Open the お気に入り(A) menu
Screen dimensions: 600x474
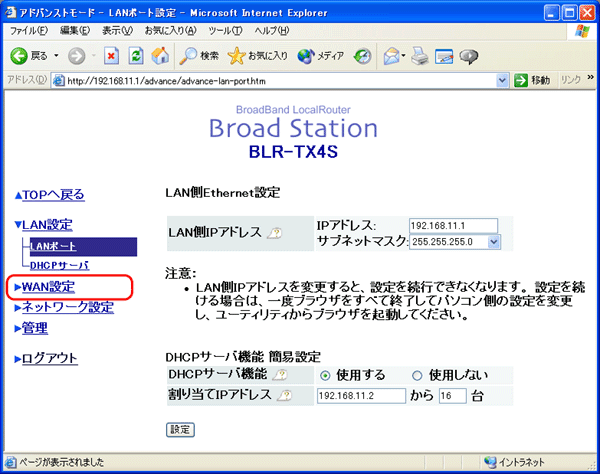170,31
